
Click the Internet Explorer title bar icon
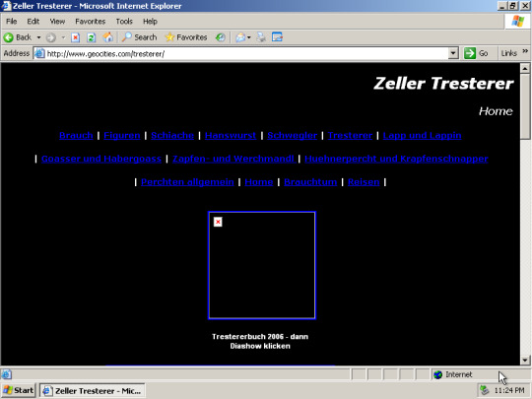pyautogui.click(x=6, y=6)
